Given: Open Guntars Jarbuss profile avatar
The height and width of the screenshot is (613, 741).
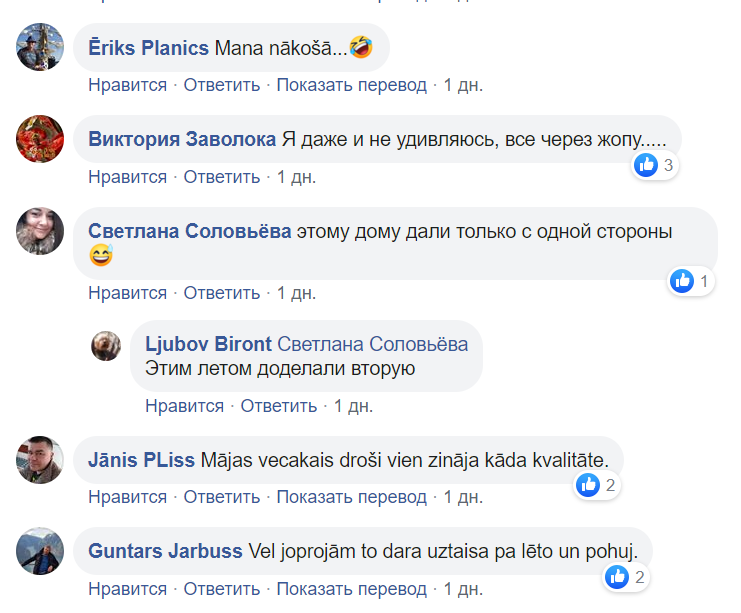Looking at the screenshot, I should [x=40, y=551].
